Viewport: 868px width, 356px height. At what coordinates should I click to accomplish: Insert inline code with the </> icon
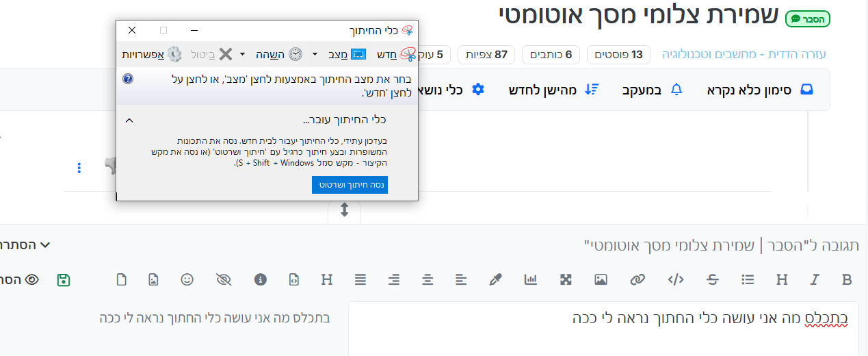[676, 279]
